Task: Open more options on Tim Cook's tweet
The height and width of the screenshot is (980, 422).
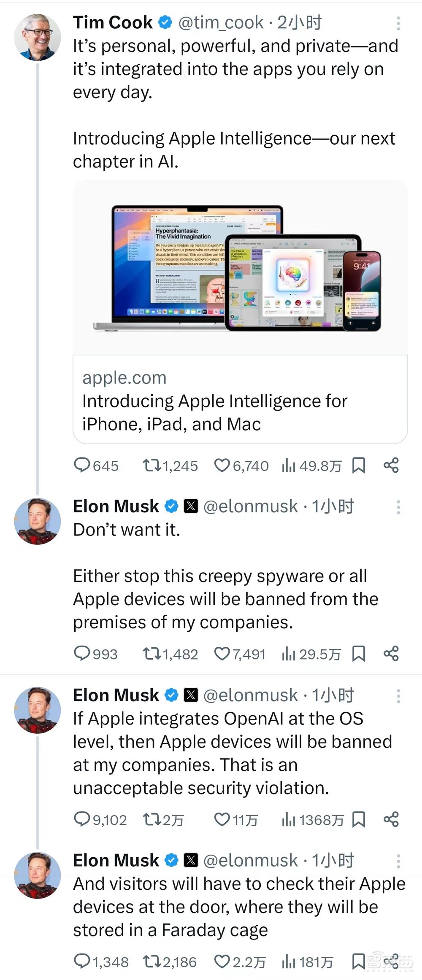Action: point(398,24)
